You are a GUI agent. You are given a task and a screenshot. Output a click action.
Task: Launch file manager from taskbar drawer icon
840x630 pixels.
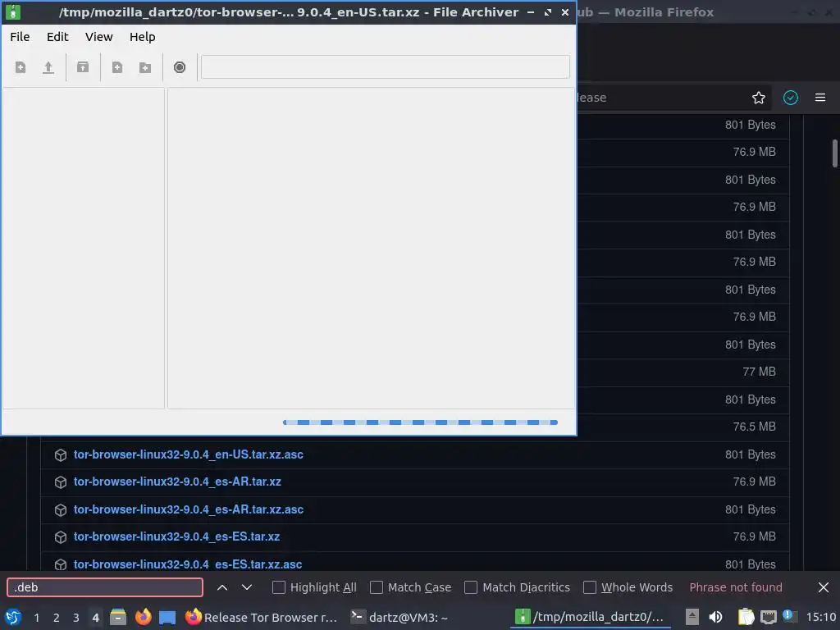(118, 617)
